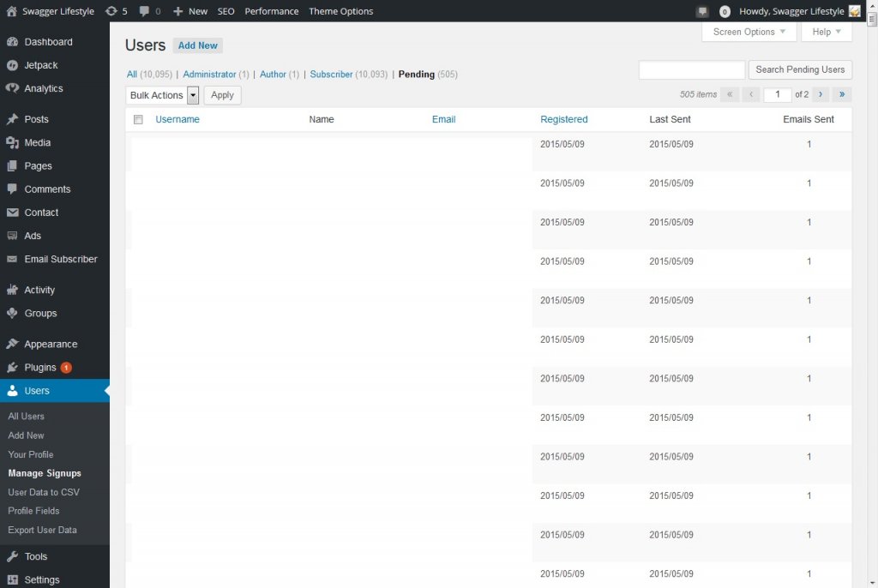The image size is (878, 588).
Task: Expand the Help panel
Action: [x=827, y=32]
